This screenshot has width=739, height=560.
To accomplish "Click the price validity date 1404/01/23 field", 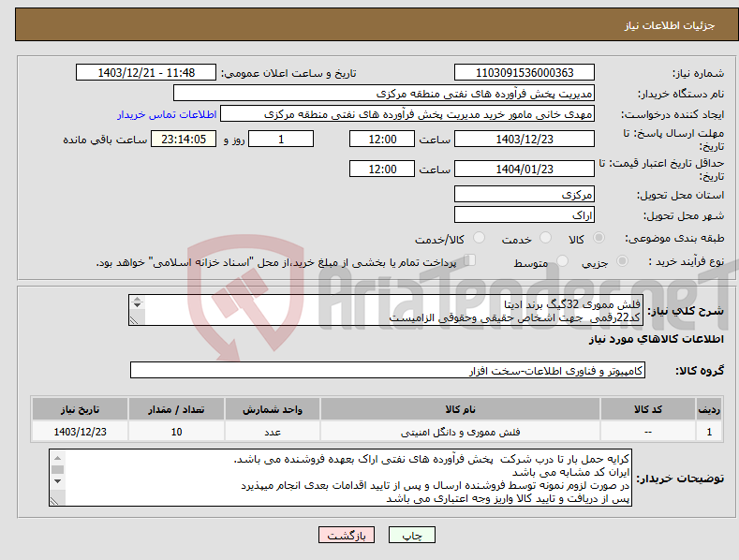I will [525, 169].
